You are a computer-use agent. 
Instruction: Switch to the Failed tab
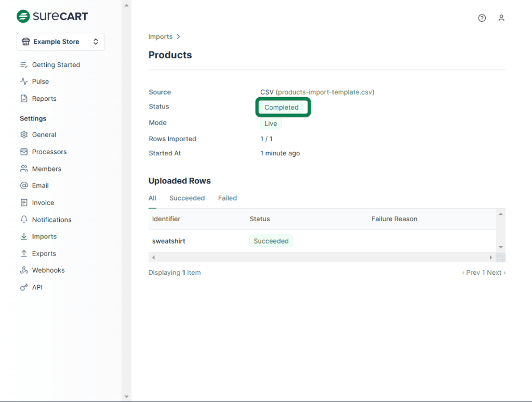click(227, 198)
